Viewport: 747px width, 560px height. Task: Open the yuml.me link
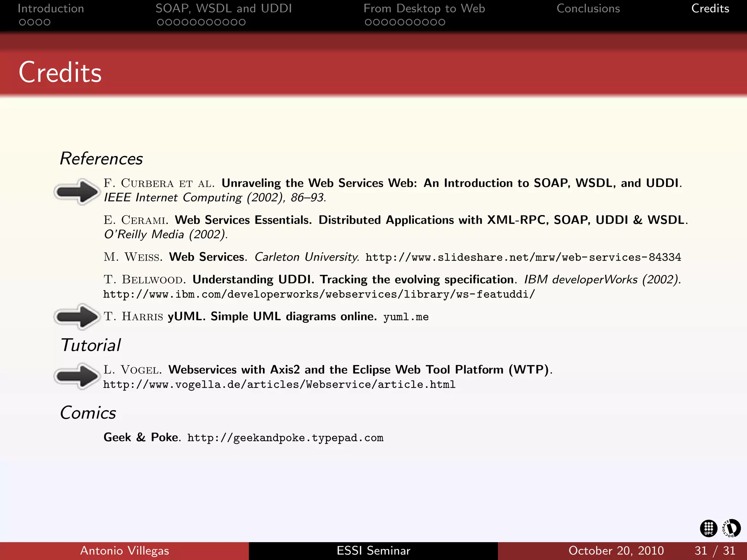[x=406, y=317]
